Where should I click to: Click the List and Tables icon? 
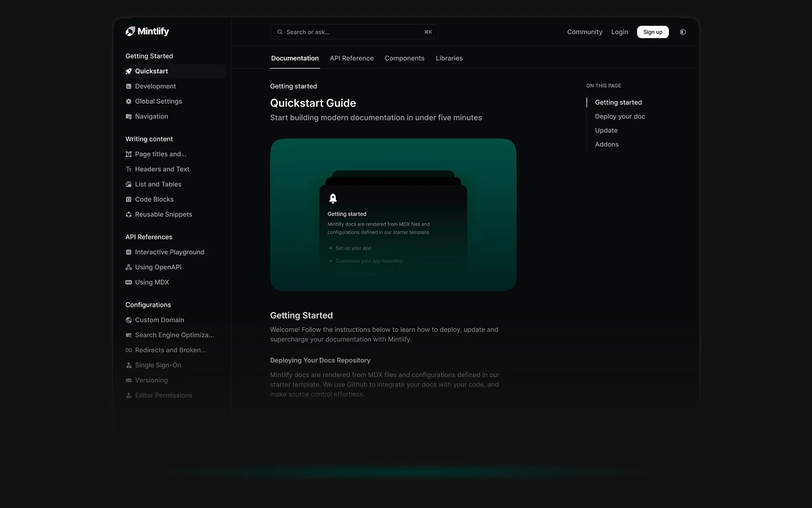click(128, 184)
